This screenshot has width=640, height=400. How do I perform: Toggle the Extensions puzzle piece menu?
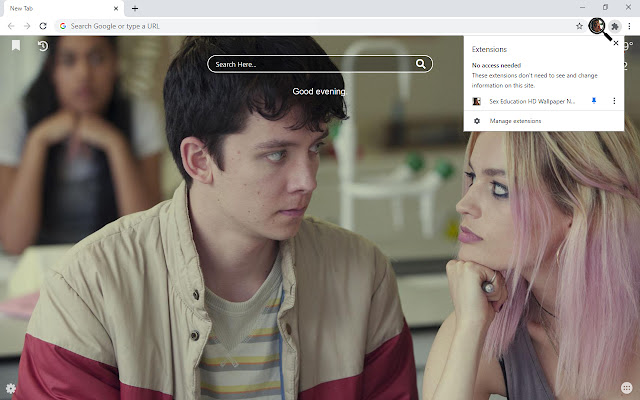[614, 26]
